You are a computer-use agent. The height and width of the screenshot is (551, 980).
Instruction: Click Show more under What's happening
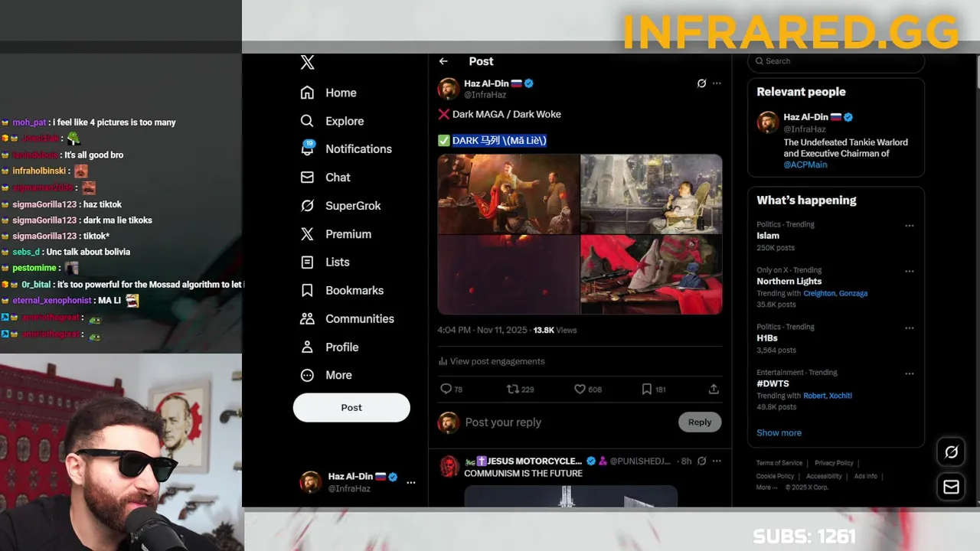tap(779, 433)
